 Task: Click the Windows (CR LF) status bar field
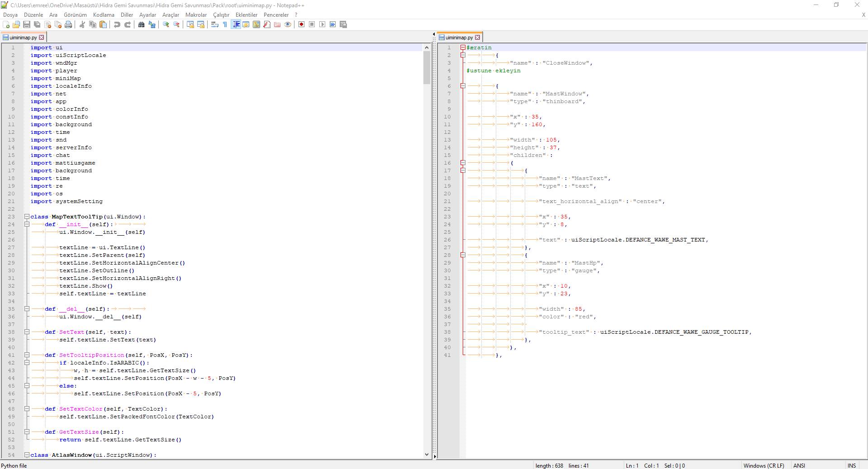click(x=764, y=465)
